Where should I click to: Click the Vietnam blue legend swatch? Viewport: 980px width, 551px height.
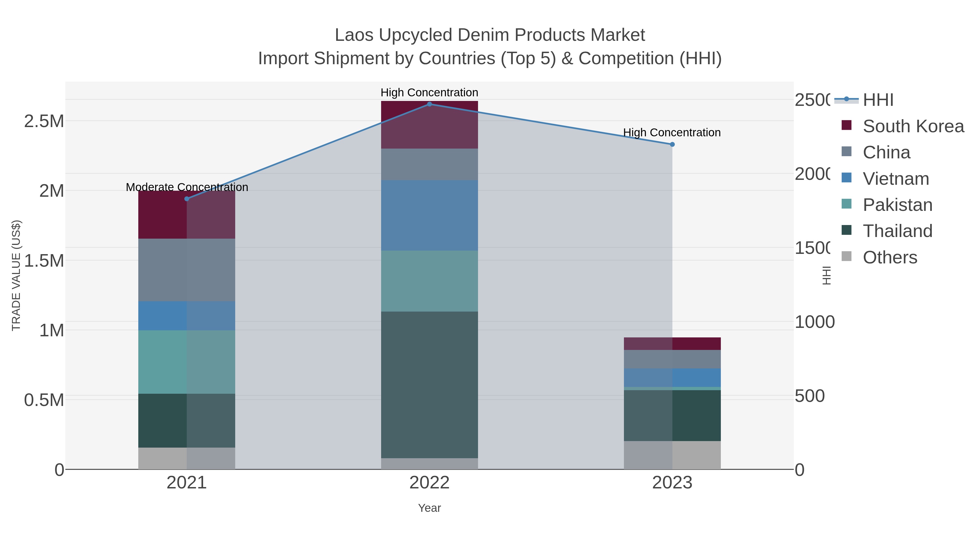coord(846,178)
